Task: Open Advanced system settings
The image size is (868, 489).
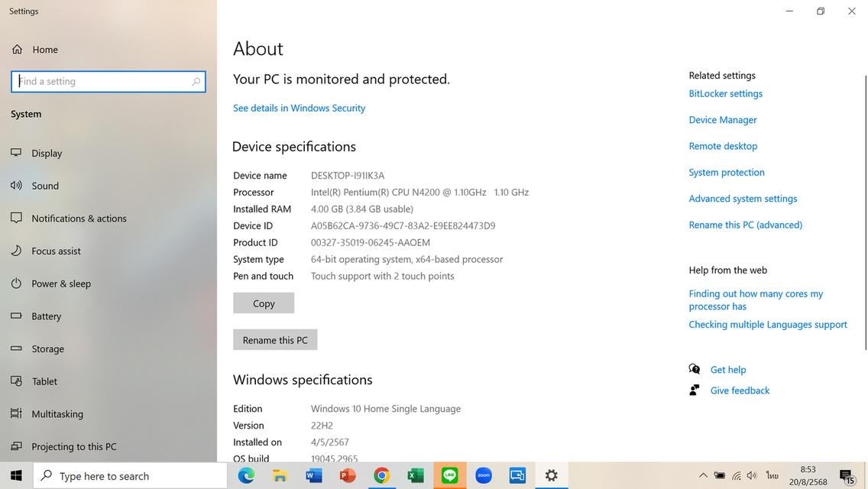Action: 743,198
